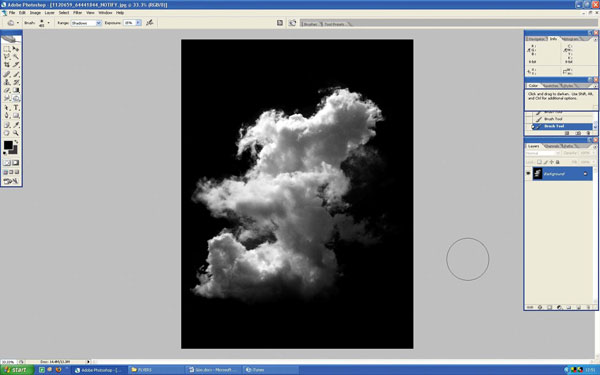Select the Eyedropper tool
Image resolution: width=600 pixels, height=375 pixels.
(16, 125)
